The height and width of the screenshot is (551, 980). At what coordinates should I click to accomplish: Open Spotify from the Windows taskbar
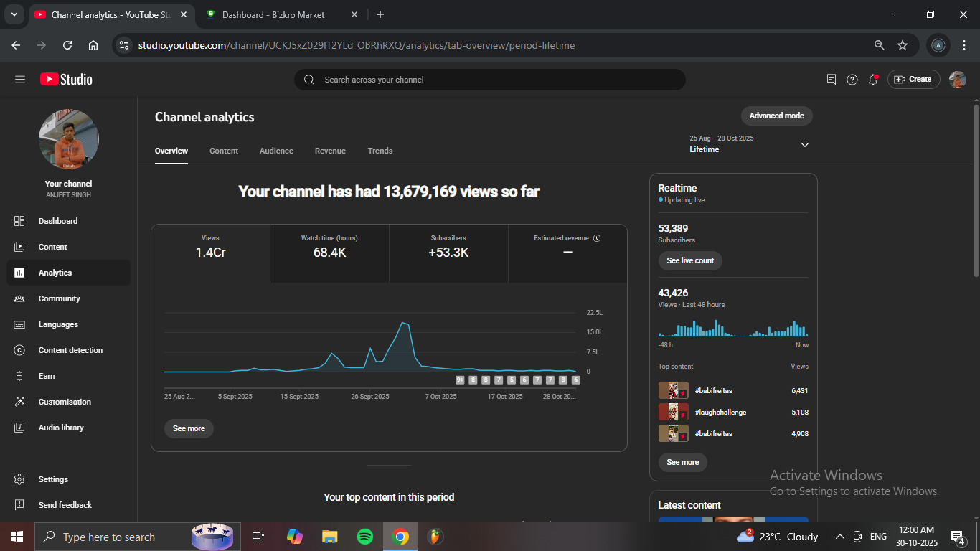click(365, 537)
